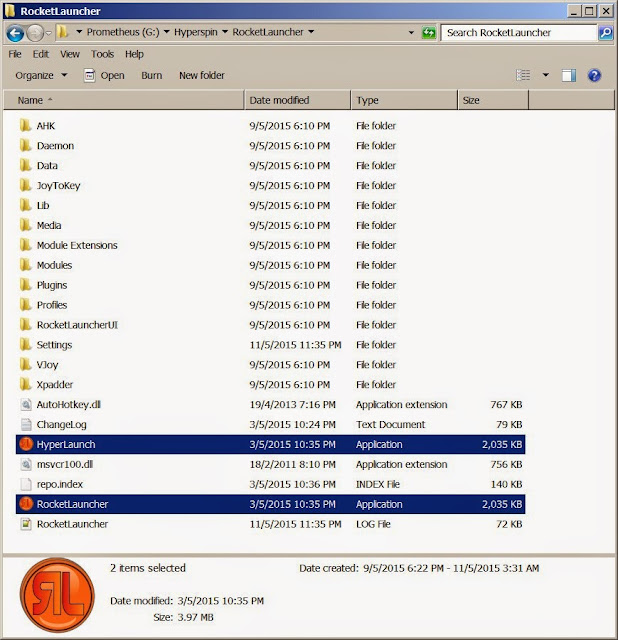Click the AHK folder icon

(26, 125)
